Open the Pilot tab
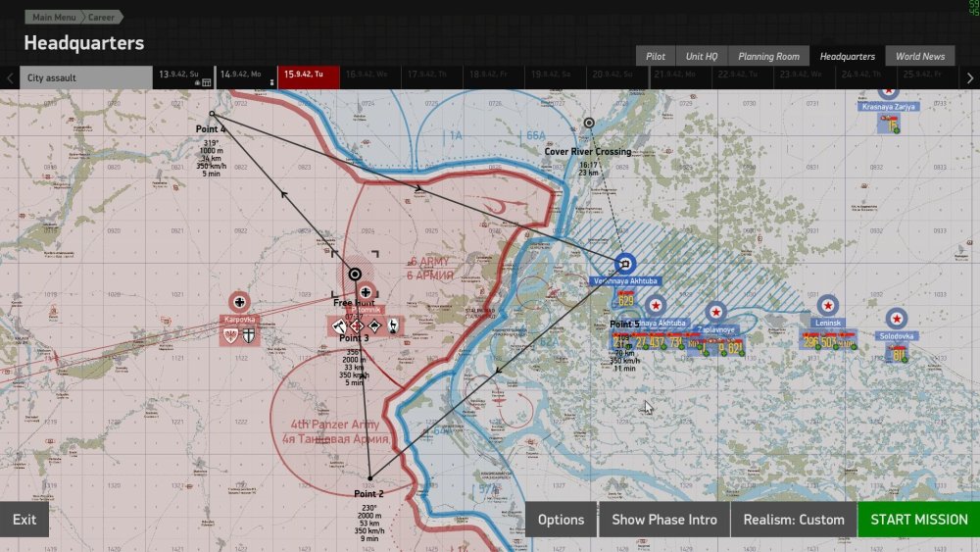Viewport: 980px width, 552px height. (x=655, y=56)
